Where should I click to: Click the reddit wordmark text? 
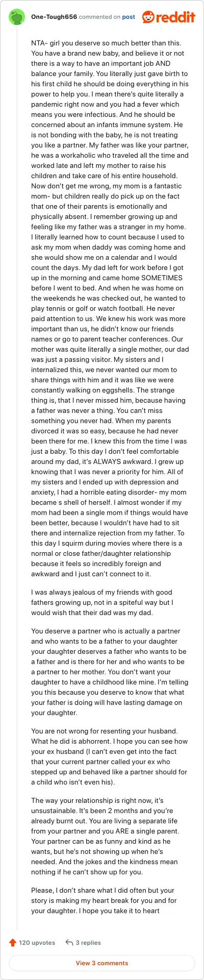tap(175, 17)
